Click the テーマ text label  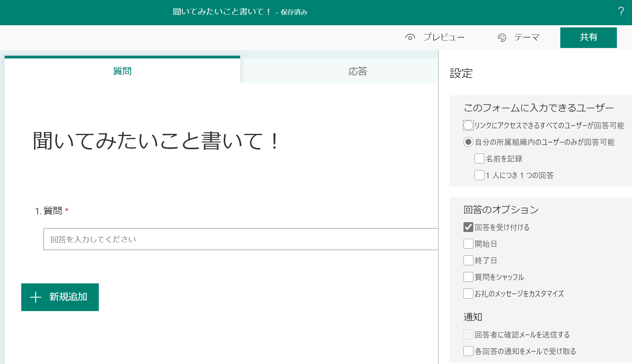click(527, 38)
